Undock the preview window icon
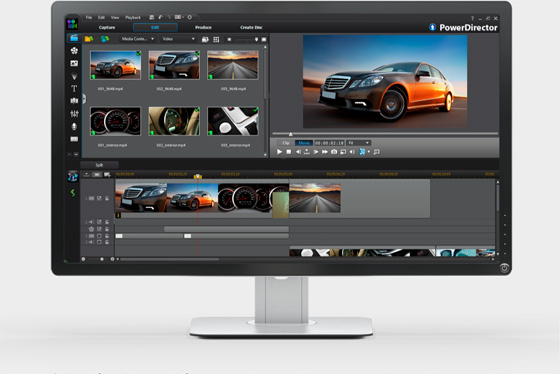This screenshot has width=560, height=374. 376,152
